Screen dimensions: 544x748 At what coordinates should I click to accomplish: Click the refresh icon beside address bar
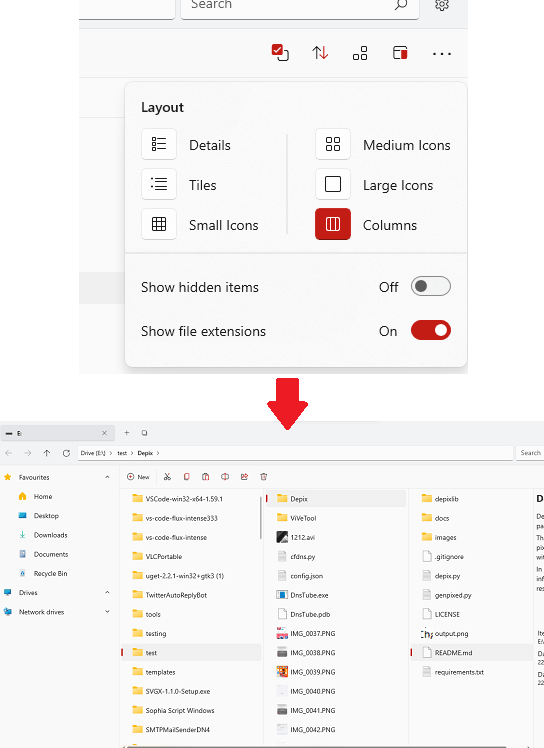coord(66,453)
